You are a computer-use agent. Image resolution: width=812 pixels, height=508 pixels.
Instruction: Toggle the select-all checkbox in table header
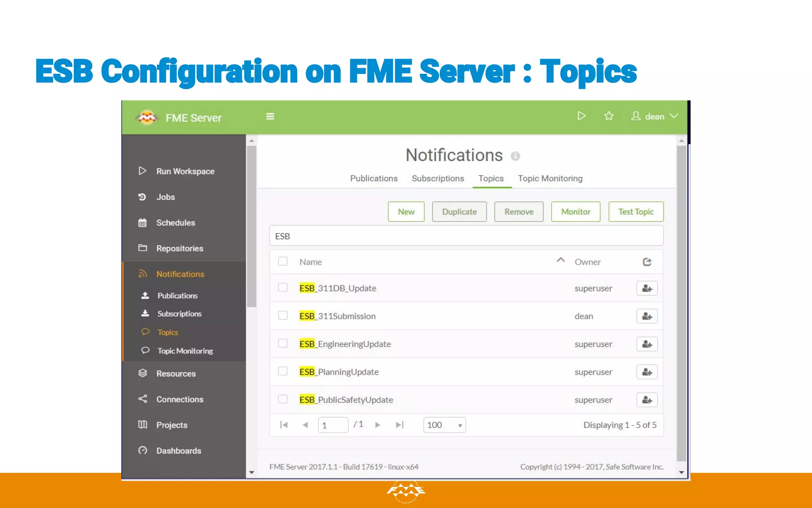(283, 261)
